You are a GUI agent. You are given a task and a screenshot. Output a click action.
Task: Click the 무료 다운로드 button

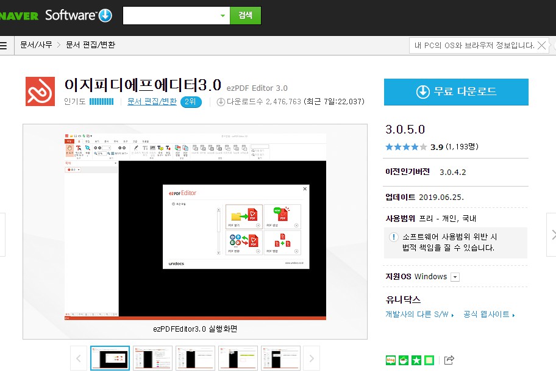(x=456, y=92)
